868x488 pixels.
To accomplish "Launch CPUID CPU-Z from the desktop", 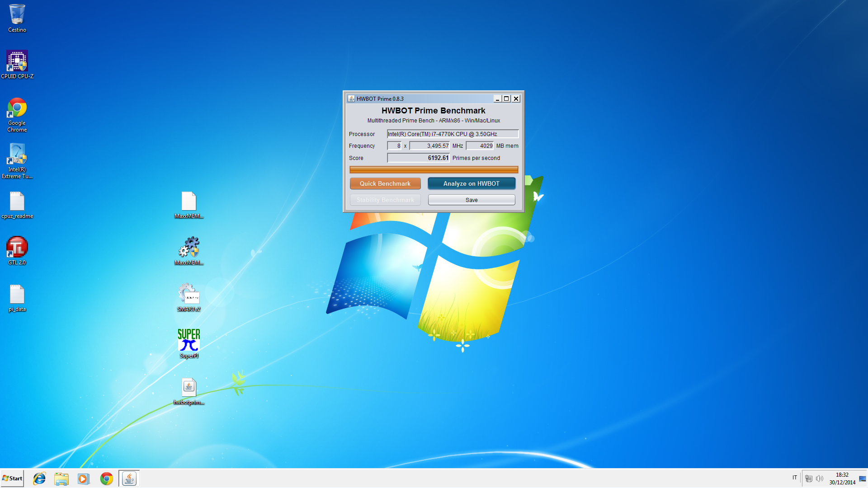I will pyautogui.click(x=17, y=65).
